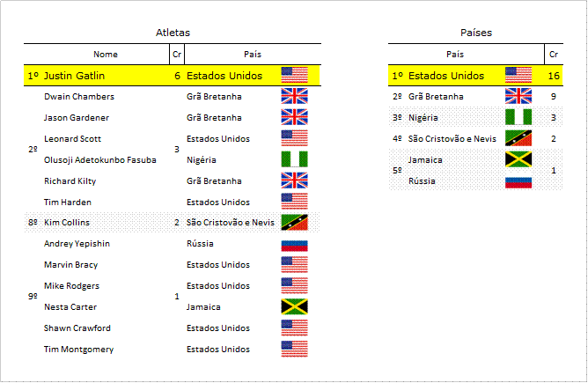Click the USA flag in Países table top row
Viewport: 588px width, 383px height.
coord(518,75)
